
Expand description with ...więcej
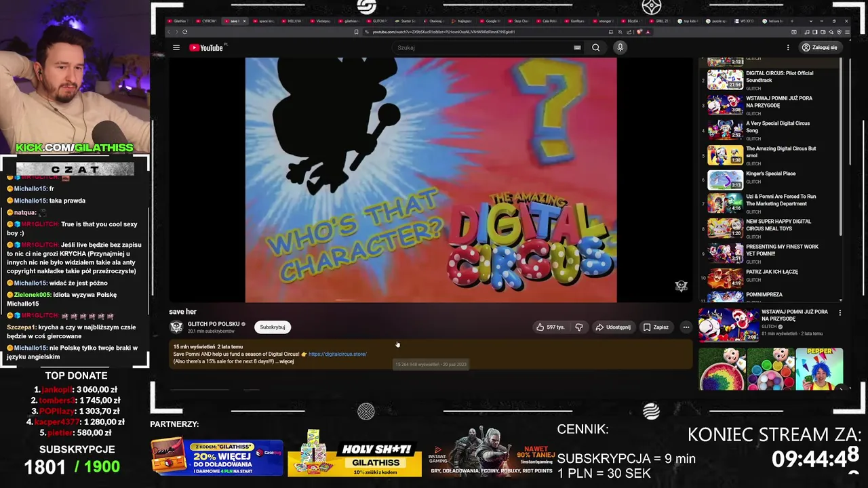tap(285, 361)
